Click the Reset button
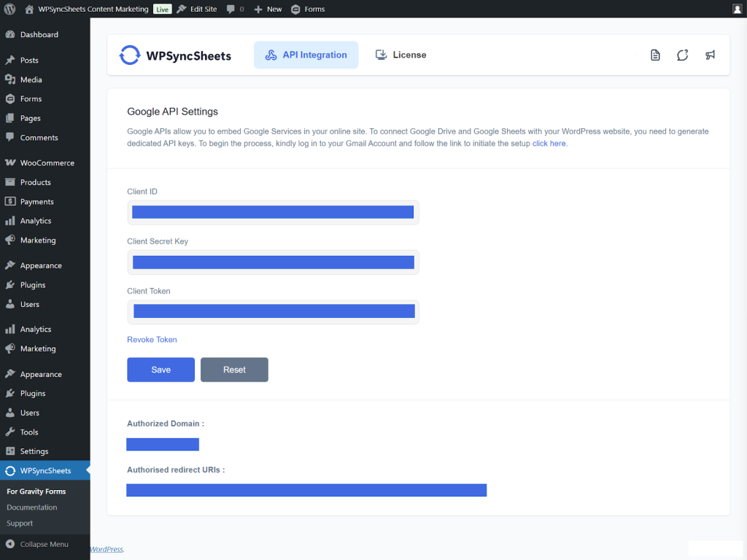The image size is (747, 560). (x=234, y=370)
